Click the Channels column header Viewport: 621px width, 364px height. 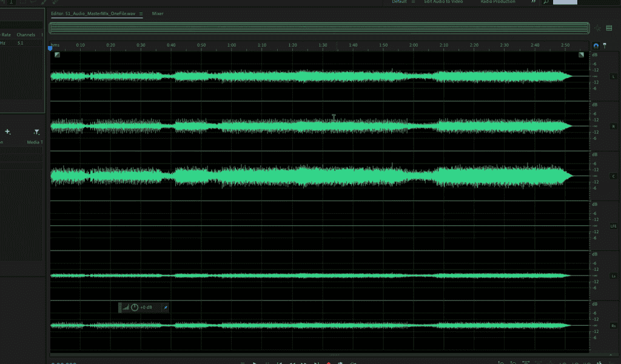(x=25, y=35)
